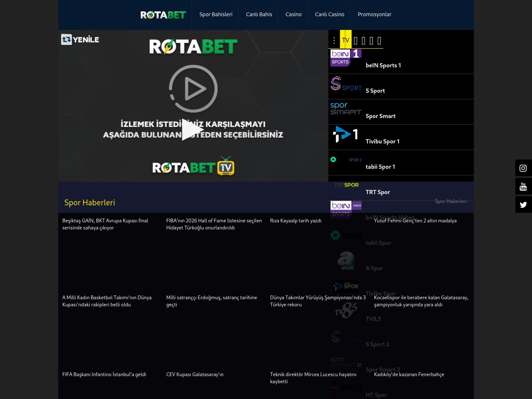Open YouTube social link
This screenshot has width=532, height=399.
tap(523, 186)
